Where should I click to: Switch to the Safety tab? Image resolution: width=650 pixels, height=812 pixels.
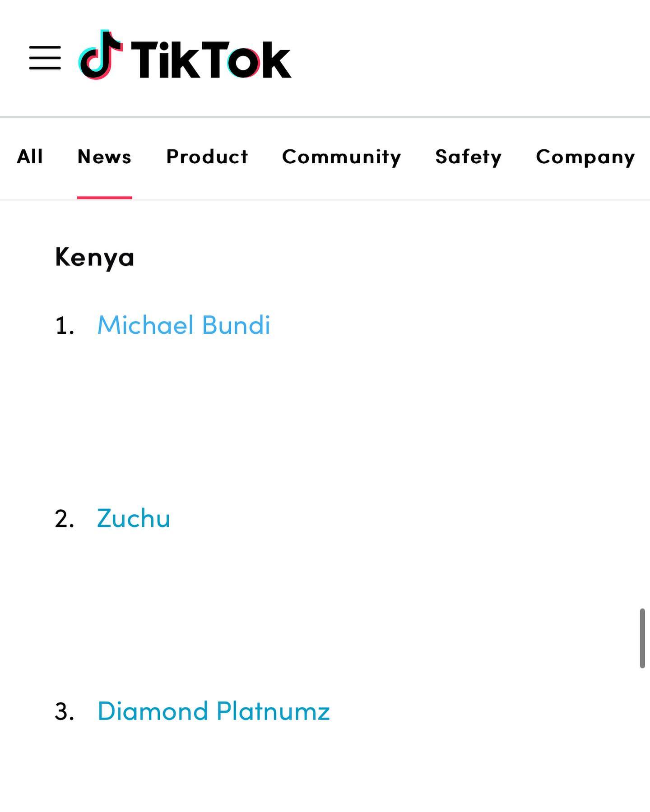468,157
